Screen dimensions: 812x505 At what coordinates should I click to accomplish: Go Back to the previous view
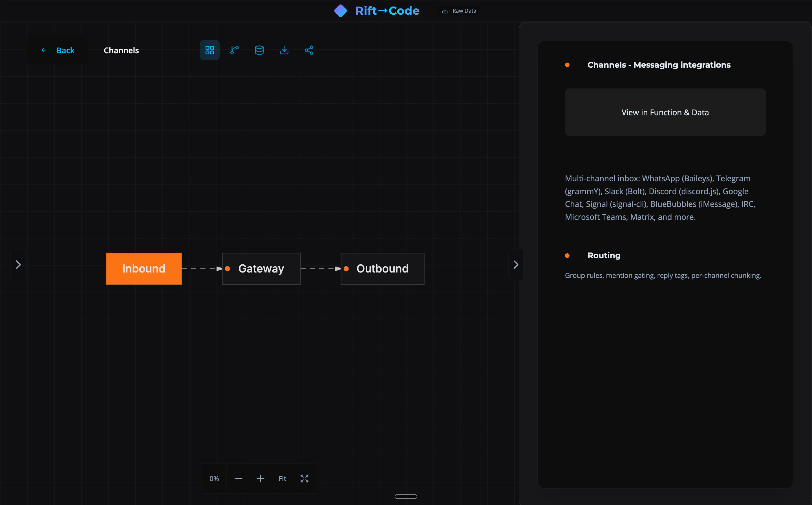(58, 50)
